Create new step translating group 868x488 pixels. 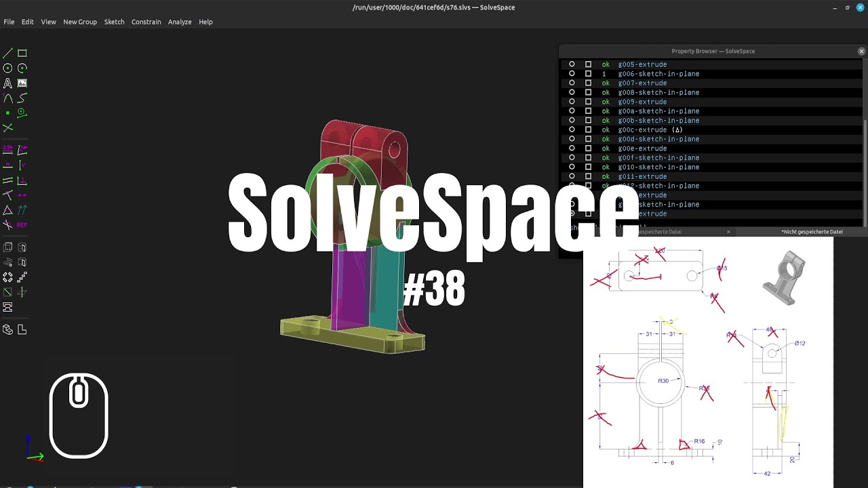coord(22,277)
